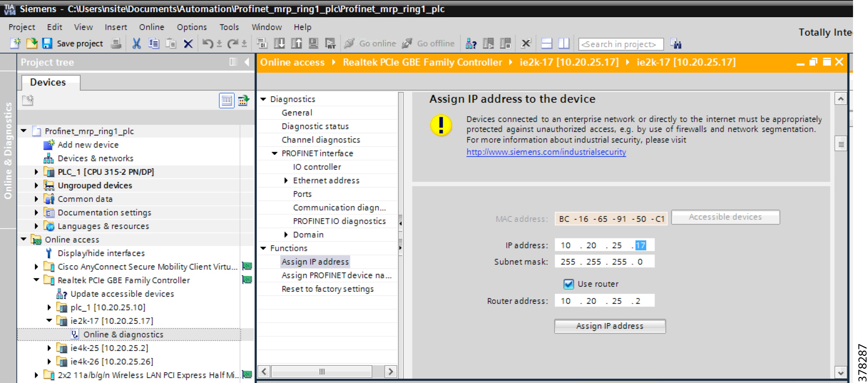This screenshot has width=868, height=383.
Task: Select the Devices tab
Action: (x=51, y=82)
